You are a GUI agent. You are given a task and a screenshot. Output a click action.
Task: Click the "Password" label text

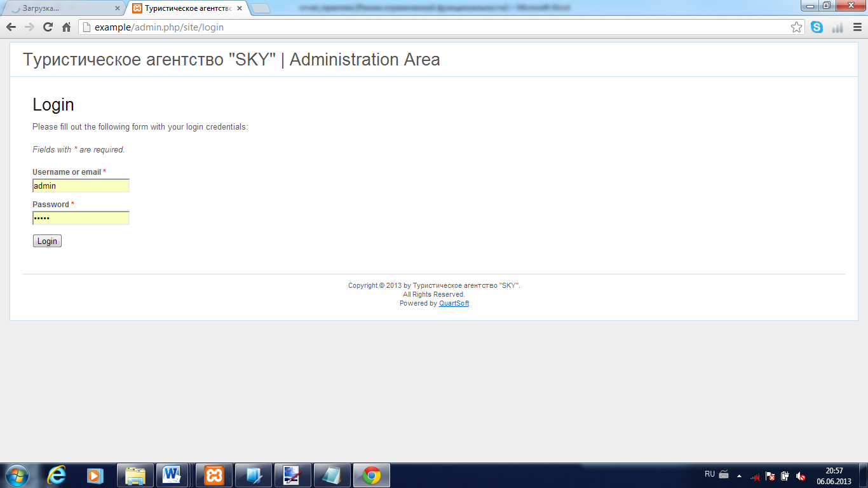pyautogui.click(x=51, y=205)
